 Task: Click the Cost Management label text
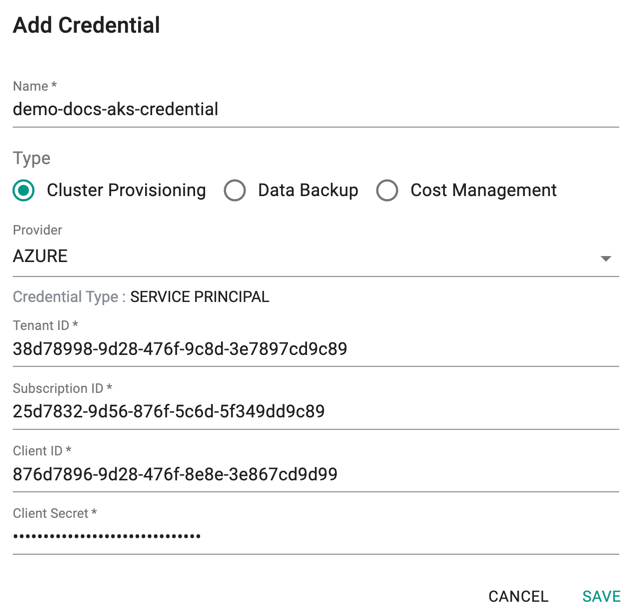tap(484, 190)
